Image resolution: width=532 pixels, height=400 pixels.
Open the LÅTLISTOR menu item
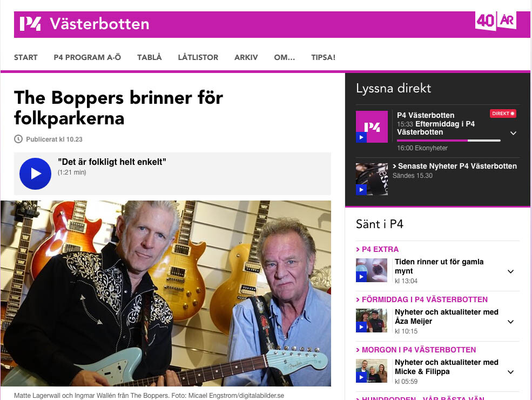pyautogui.click(x=198, y=57)
